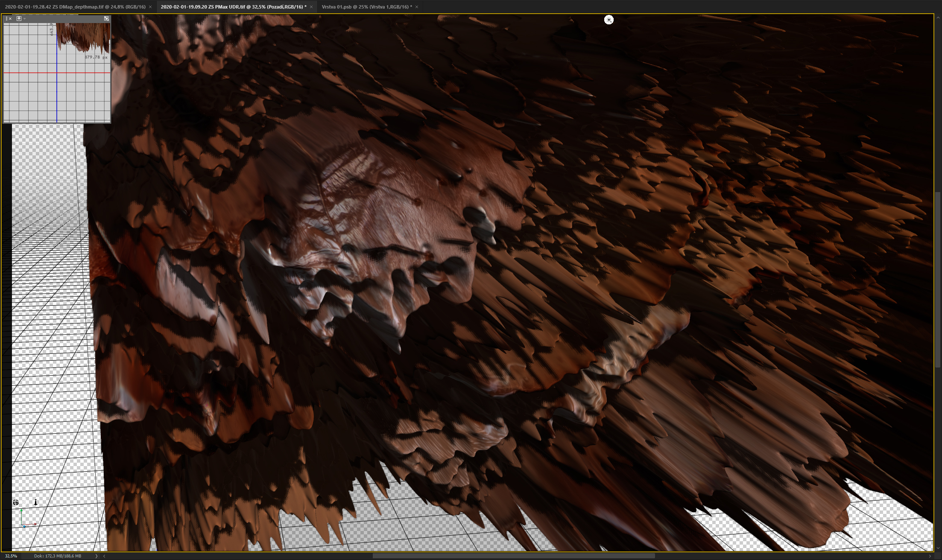Close the ZS PMax UDR.tif tab

click(x=311, y=7)
